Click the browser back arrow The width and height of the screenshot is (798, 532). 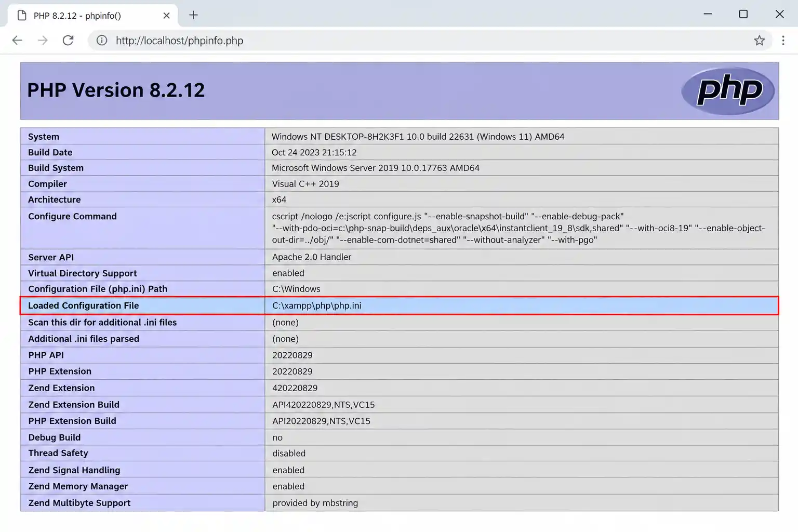tap(17, 41)
